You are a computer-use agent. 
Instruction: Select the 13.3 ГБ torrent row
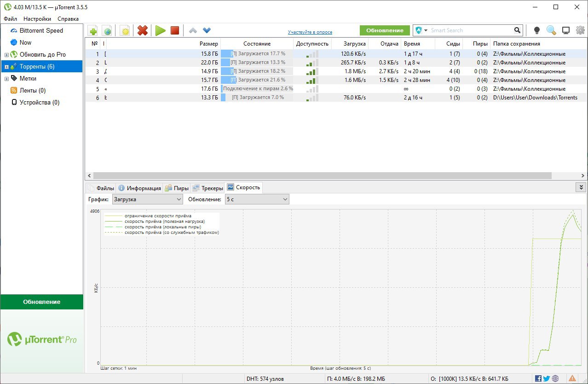pos(336,98)
